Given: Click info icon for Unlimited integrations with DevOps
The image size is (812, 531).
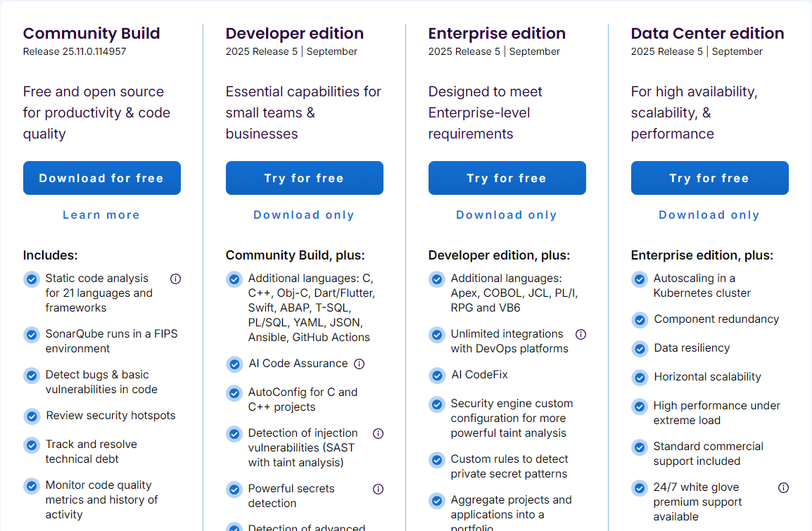Looking at the screenshot, I should pyautogui.click(x=581, y=334).
